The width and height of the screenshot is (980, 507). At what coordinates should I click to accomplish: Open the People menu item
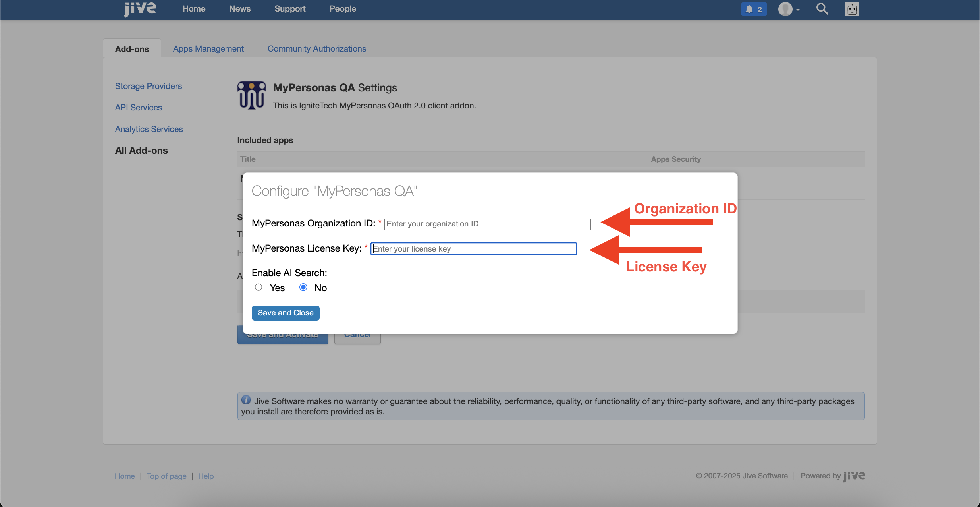(342, 9)
